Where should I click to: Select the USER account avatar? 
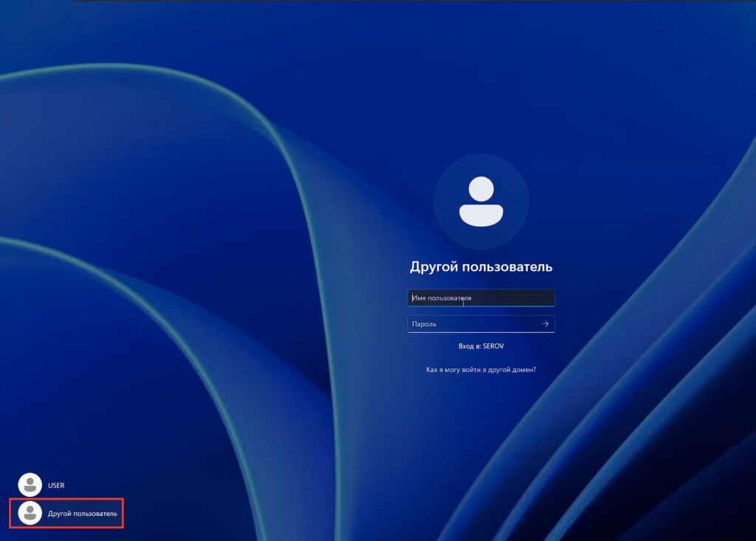coord(30,485)
